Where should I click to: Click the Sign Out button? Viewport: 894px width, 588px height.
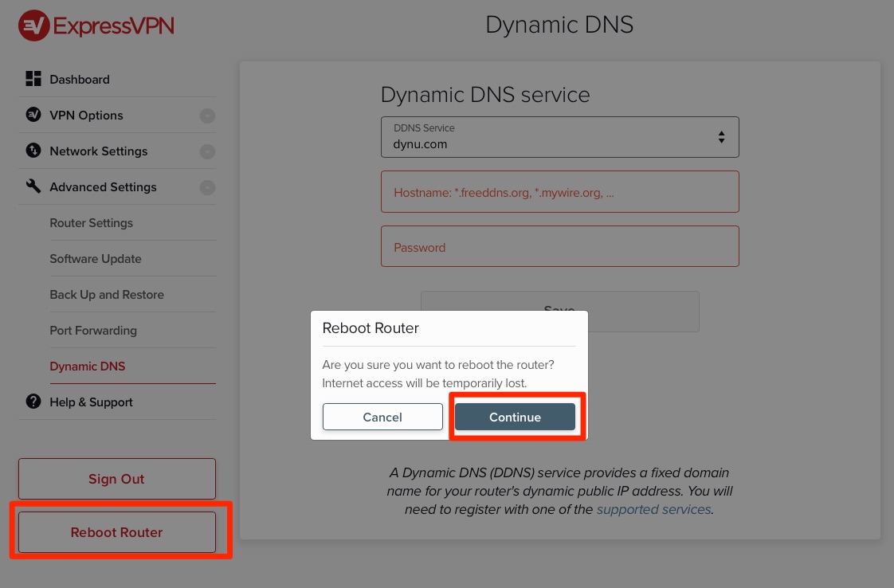[x=116, y=479]
